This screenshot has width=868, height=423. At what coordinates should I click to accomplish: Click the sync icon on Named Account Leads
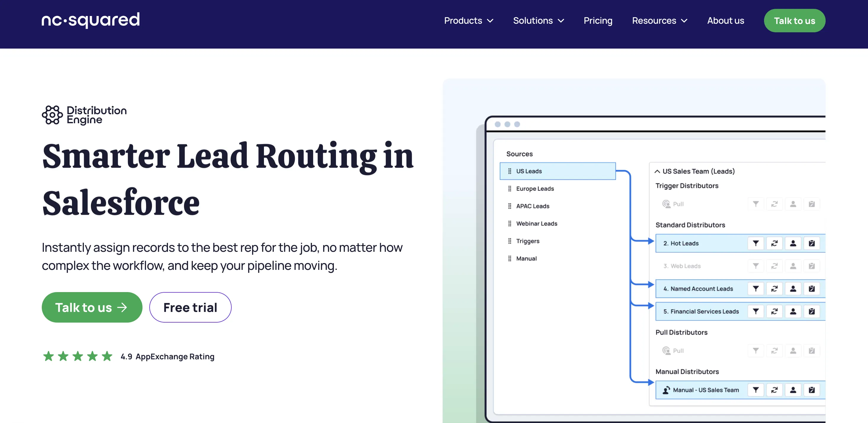[x=774, y=289]
